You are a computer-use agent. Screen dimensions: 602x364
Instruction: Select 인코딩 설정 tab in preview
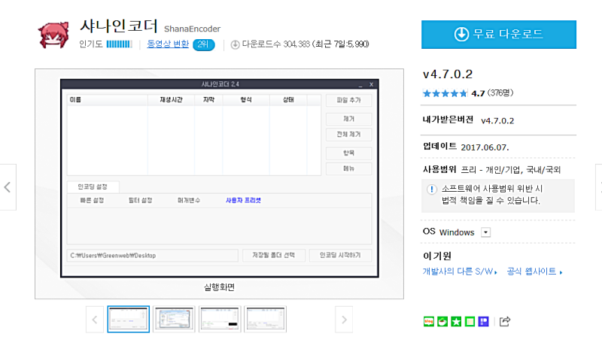click(x=93, y=187)
